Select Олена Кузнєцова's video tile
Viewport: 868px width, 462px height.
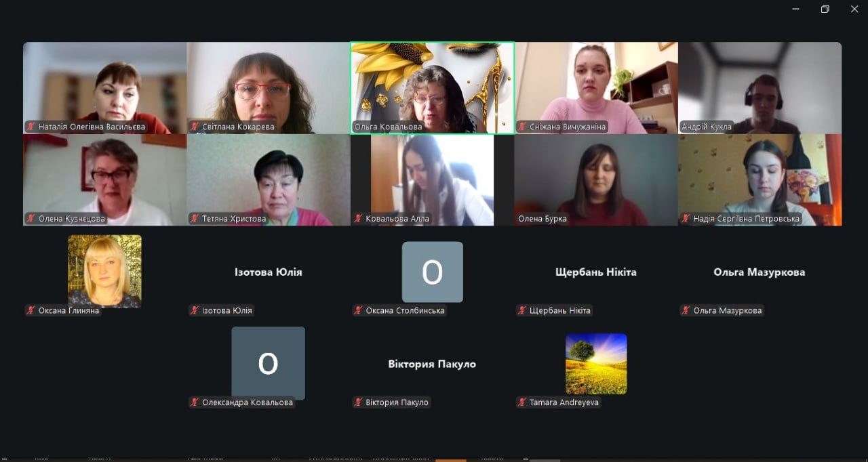104,180
